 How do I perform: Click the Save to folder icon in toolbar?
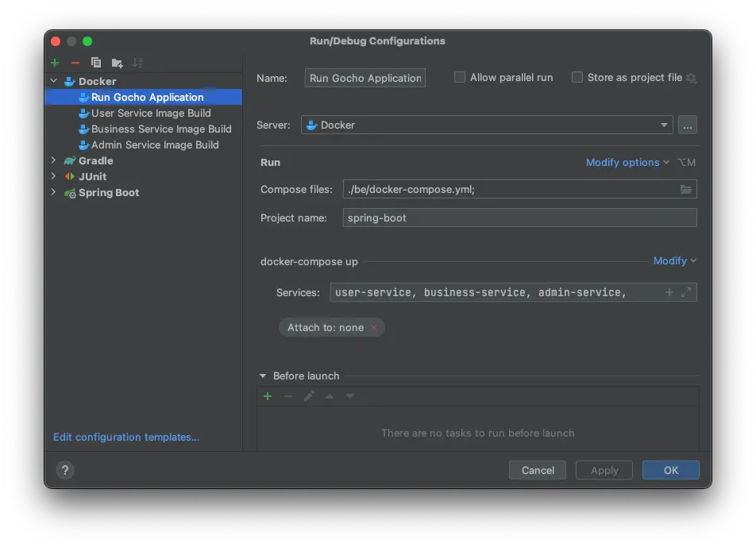pos(117,63)
